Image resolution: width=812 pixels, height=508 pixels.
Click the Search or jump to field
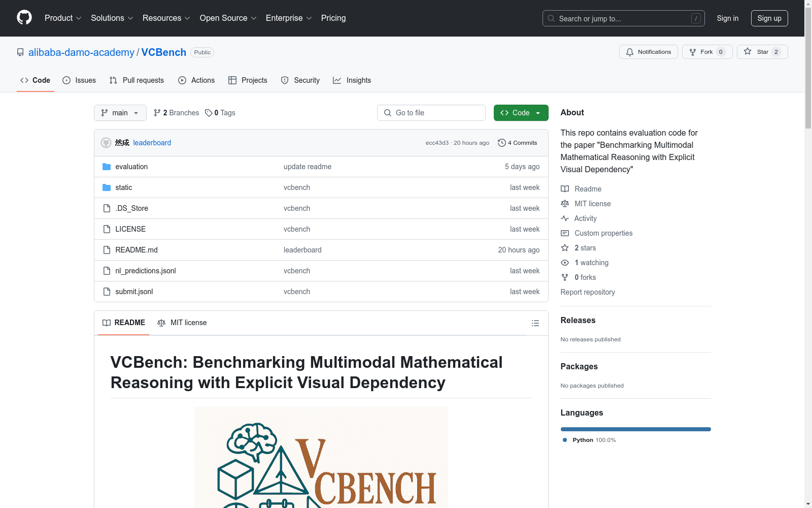624,18
